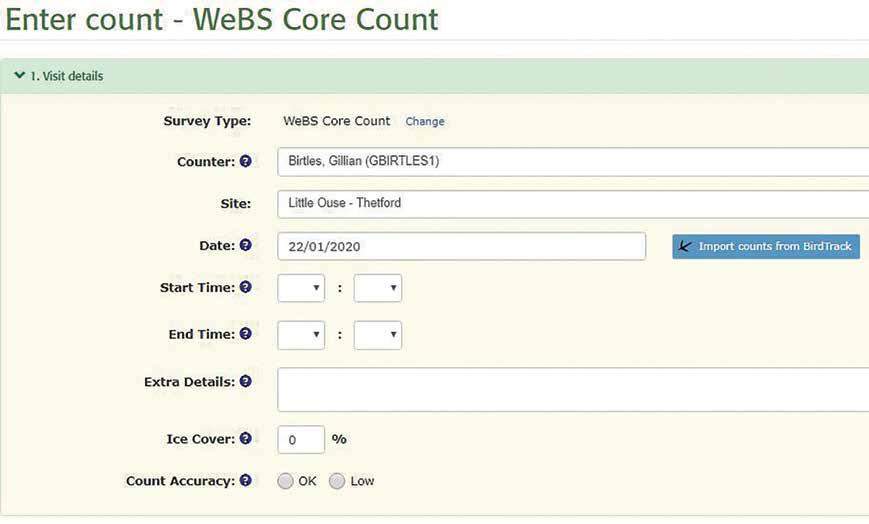869x524 pixels.
Task: Click the Ice Cover help icon
Action: 246,438
